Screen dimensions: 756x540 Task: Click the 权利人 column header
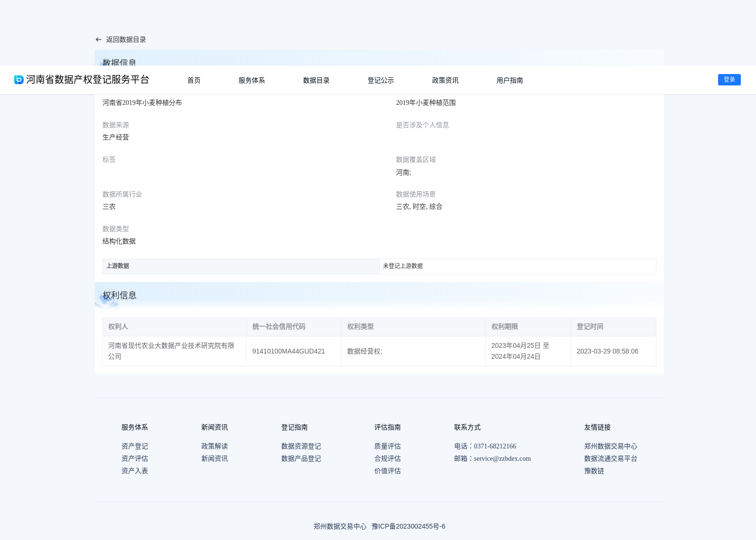pyautogui.click(x=175, y=327)
